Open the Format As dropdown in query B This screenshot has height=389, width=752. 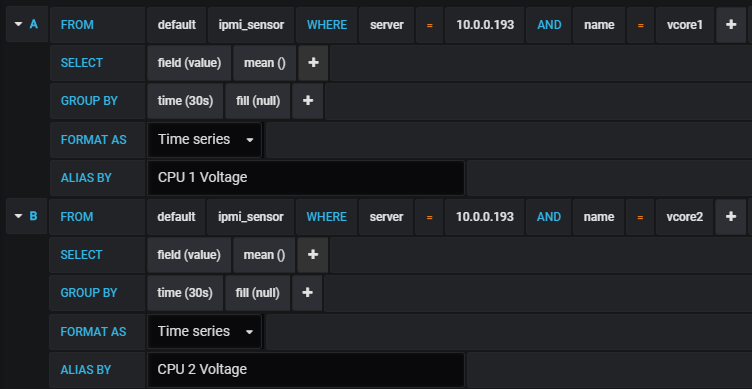[x=205, y=331]
